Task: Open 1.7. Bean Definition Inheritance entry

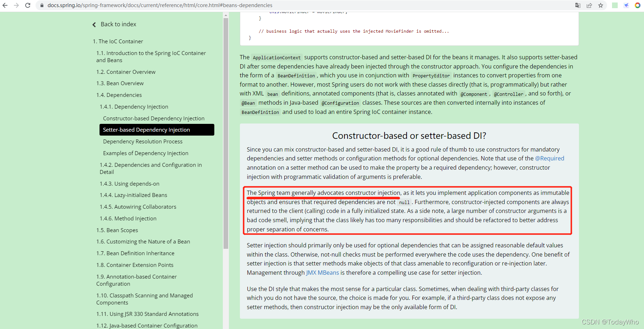Action: pos(135,253)
